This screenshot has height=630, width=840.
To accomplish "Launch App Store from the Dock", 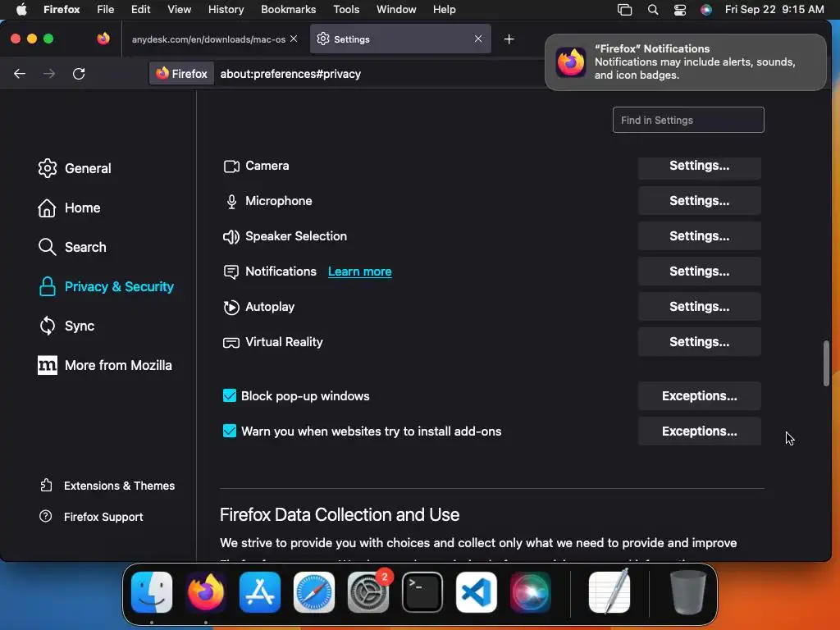I will 260,592.
